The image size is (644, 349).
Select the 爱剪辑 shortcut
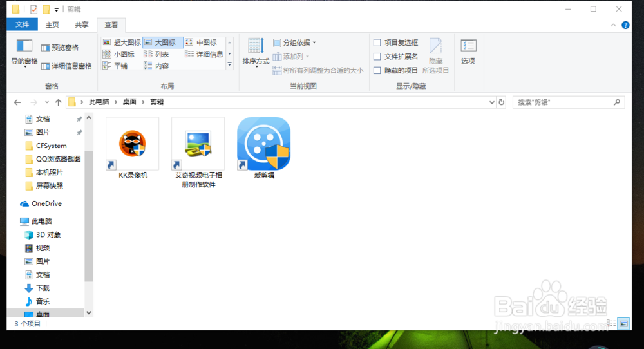point(263,148)
